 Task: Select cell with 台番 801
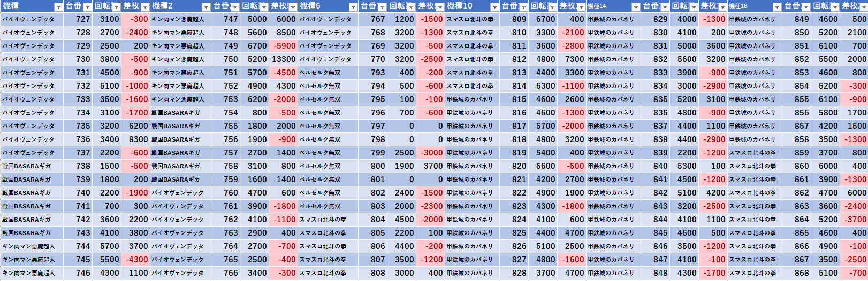point(373,179)
